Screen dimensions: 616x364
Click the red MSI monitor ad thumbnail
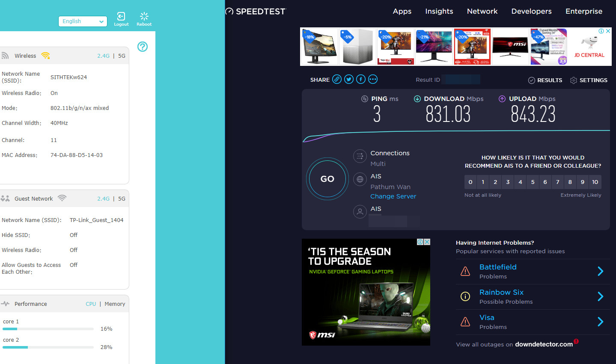pos(511,47)
